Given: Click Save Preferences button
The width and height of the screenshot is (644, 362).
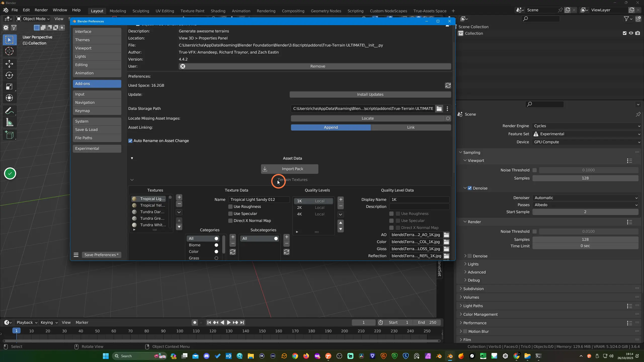Looking at the screenshot, I should pyautogui.click(x=101, y=255).
